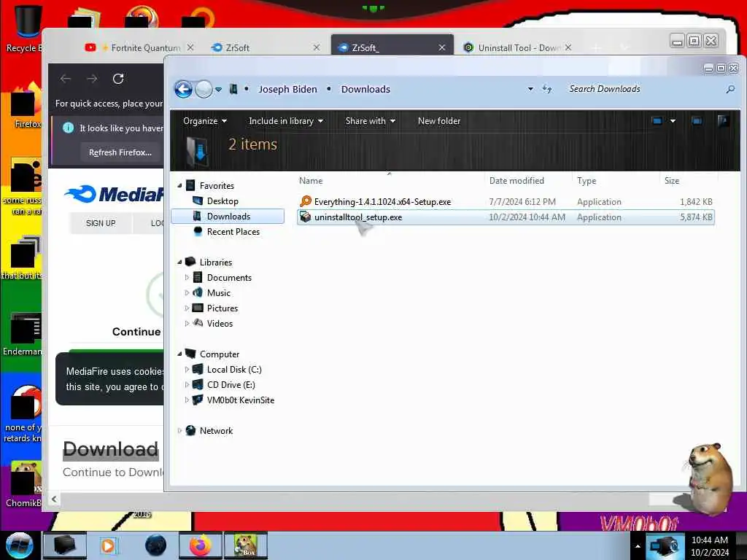Open the address bar history dropdown
This screenshot has width=747, height=560.
pyautogui.click(x=530, y=89)
